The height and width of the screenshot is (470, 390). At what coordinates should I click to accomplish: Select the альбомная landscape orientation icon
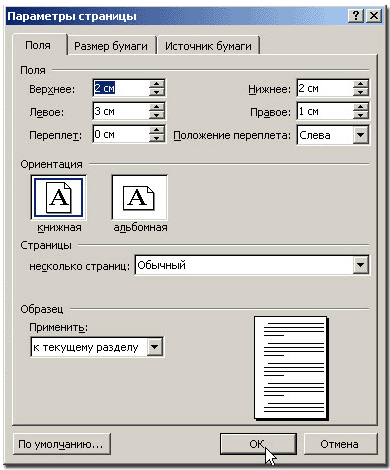139,198
